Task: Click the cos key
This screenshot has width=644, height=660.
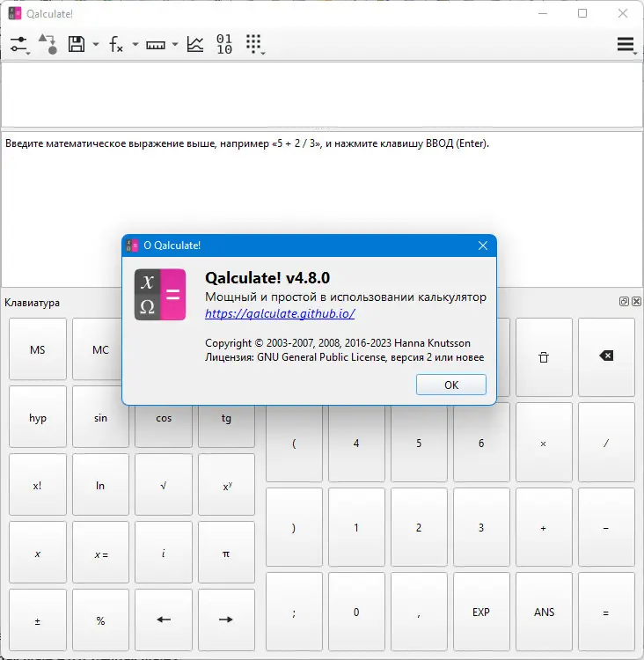Action: point(164,426)
